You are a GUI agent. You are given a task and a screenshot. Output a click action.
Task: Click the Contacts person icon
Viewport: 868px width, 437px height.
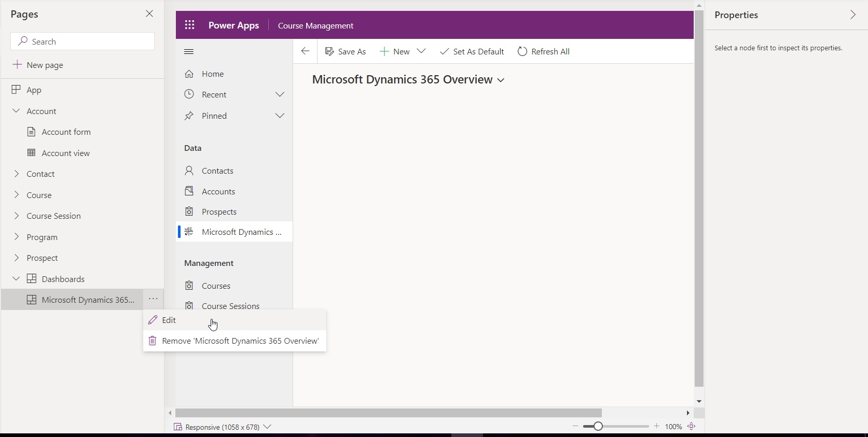[189, 170]
